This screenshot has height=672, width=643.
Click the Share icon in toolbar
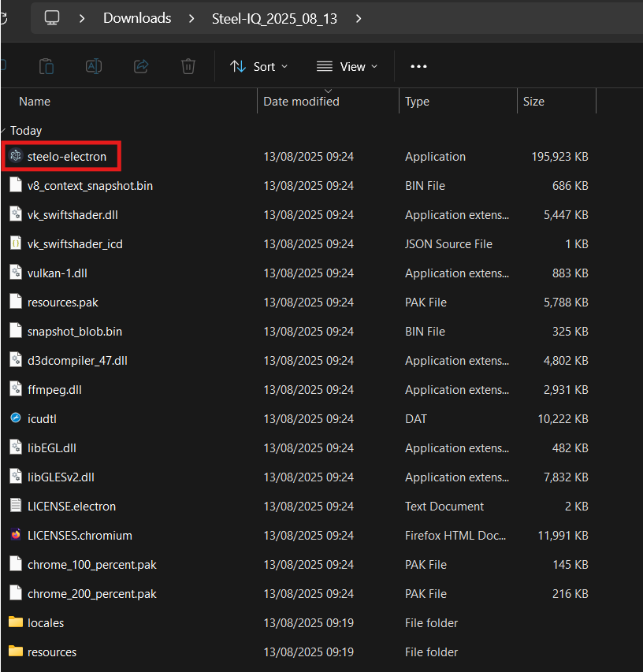pyautogui.click(x=141, y=66)
